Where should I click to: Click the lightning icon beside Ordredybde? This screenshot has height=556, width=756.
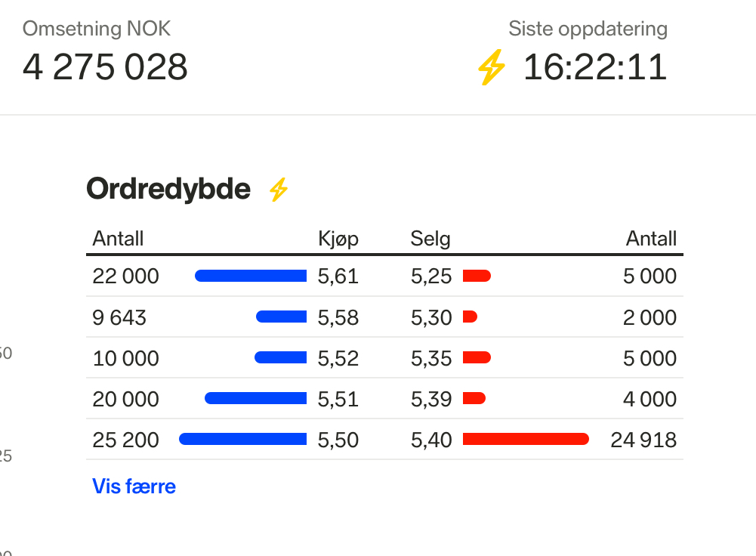tap(279, 190)
